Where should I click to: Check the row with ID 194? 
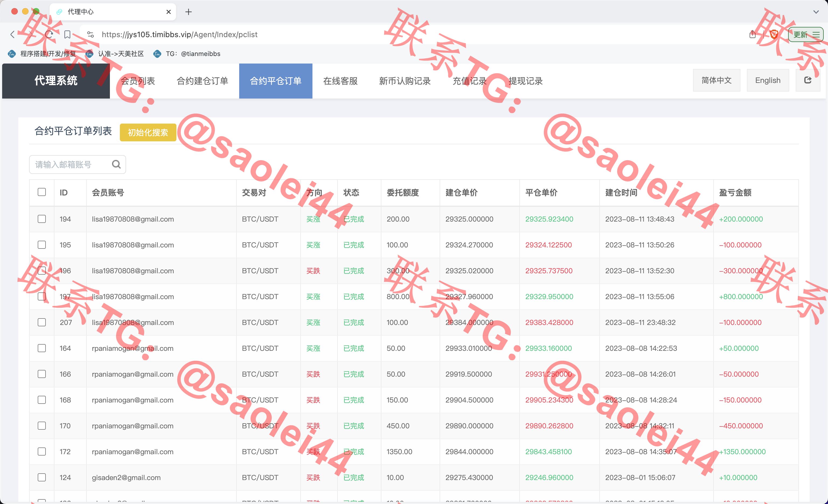[42, 219]
